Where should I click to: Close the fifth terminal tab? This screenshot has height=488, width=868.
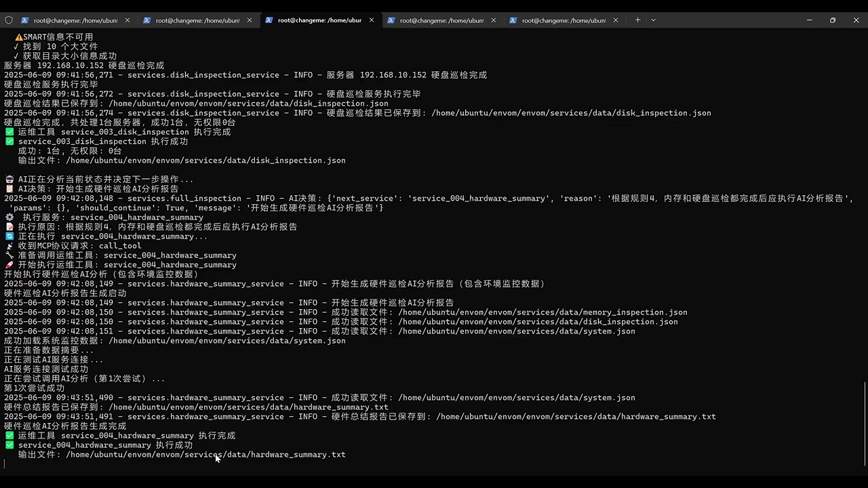pyautogui.click(x=615, y=20)
